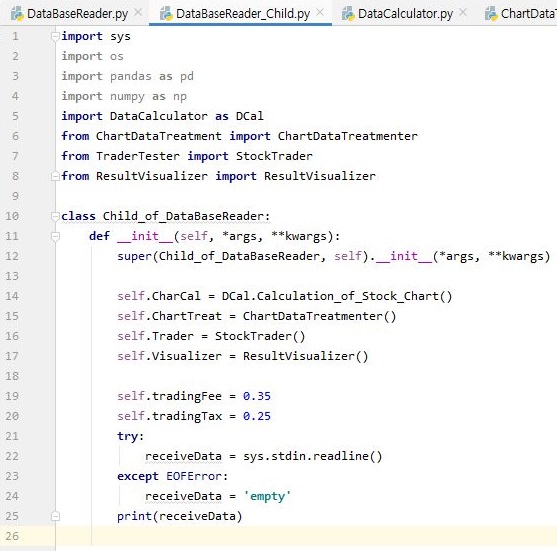Click 'print(receiveData)' statement
This screenshot has height=551, width=557.
coord(180,516)
